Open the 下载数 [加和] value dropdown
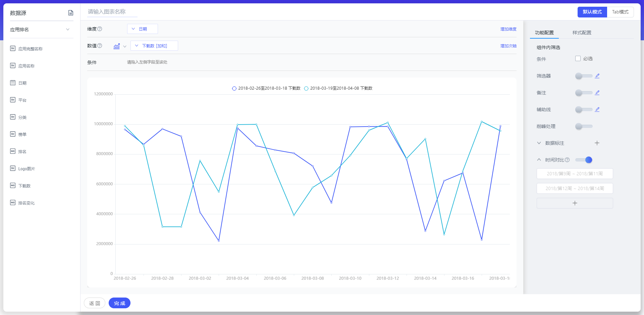 tap(154, 46)
